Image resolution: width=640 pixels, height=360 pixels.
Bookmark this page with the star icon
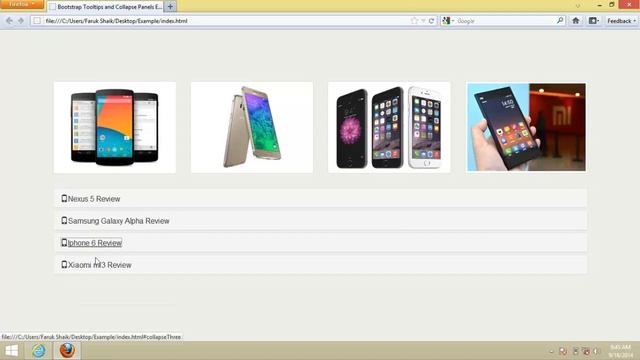point(415,20)
